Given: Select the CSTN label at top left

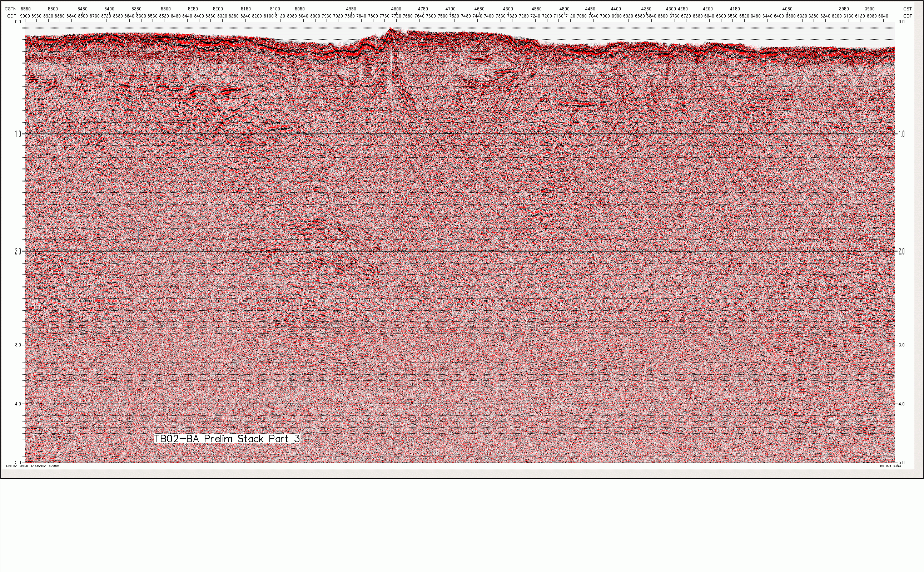Looking at the screenshot, I should [x=11, y=9].
